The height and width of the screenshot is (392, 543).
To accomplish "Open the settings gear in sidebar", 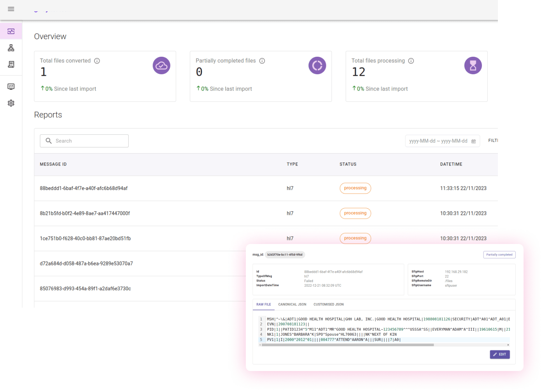I will (11, 103).
